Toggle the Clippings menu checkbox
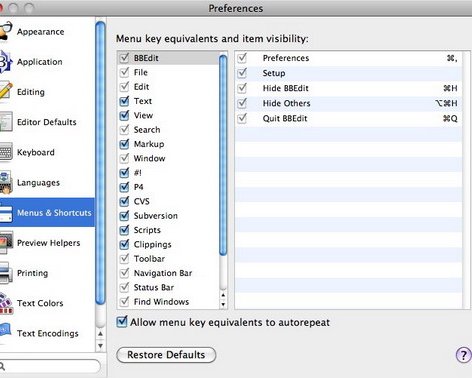Viewport: 472px width, 378px height. point(124,244)
